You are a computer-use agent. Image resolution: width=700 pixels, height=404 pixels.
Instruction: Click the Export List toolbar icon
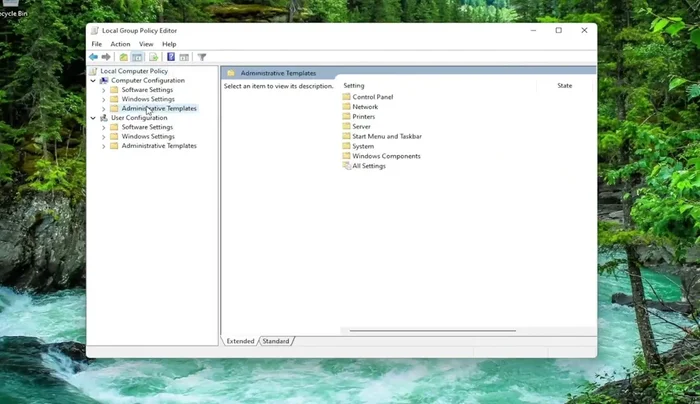(154, 58)
